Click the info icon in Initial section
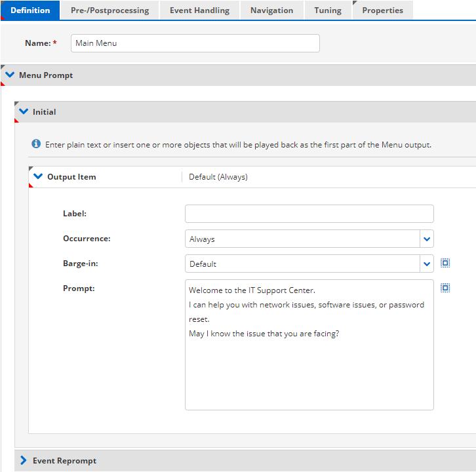The height and width of the screenshot is (472, 476). click(x=36, y=144)
